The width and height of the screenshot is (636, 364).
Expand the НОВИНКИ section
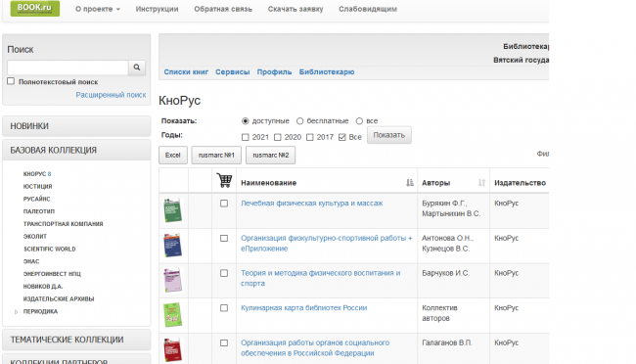(x=76, y=126)
